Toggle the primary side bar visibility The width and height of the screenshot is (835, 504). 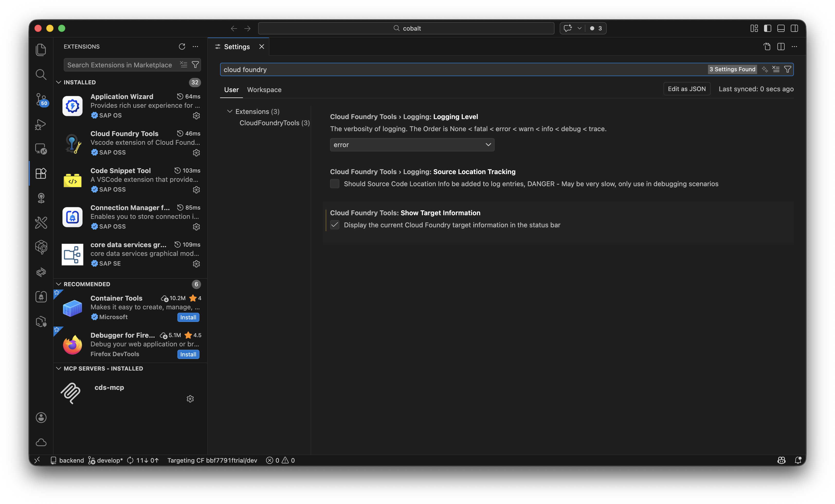pos(768,29)
